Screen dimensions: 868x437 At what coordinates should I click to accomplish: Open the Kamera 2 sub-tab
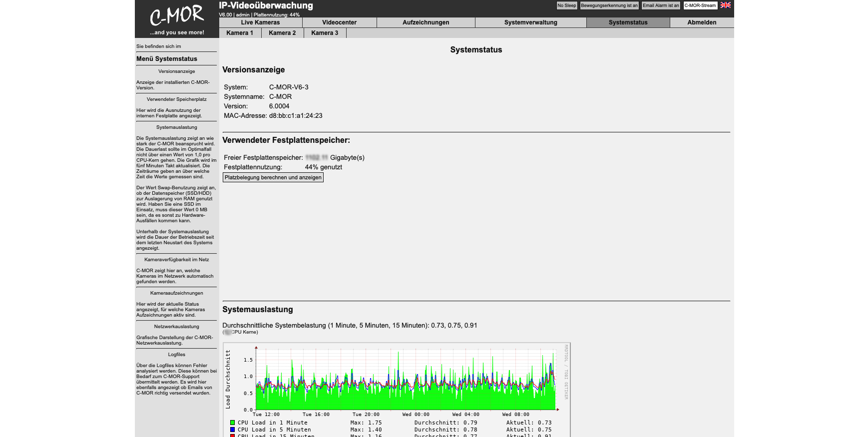point(282,33)
